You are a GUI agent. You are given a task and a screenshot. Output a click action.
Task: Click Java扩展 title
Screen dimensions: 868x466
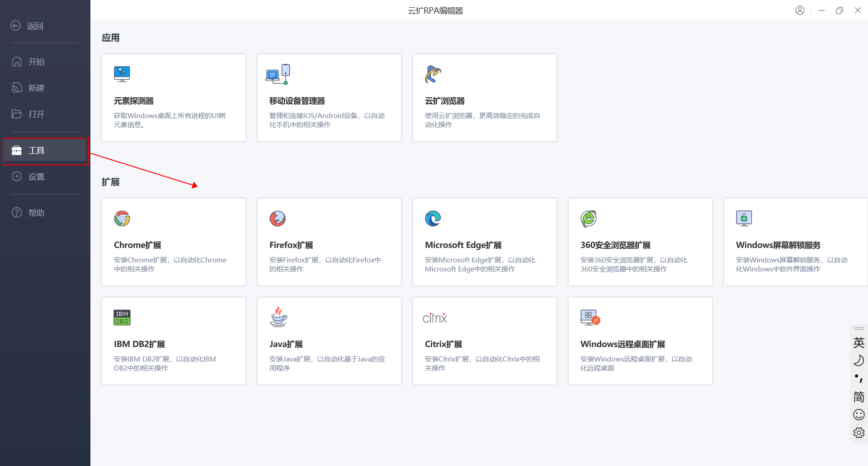pos(286,344)
